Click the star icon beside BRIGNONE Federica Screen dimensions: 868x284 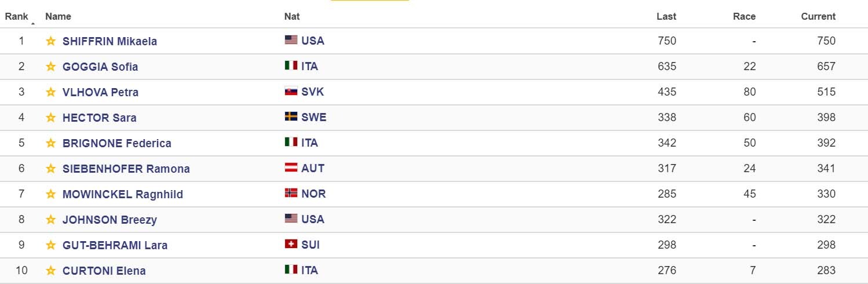click(x=51, y=143)
